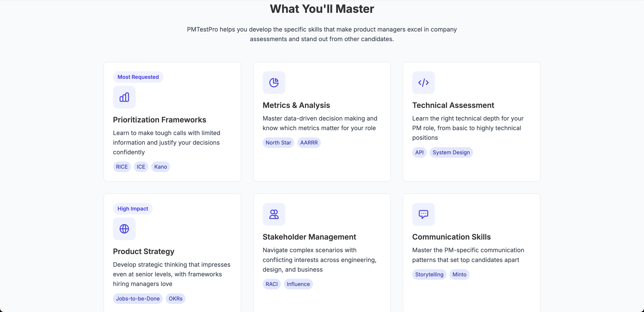Click the chat bubble icon for Communication Skills
Image resolution: width=644 pixels, height=312 pixels.
pos(423,214)
